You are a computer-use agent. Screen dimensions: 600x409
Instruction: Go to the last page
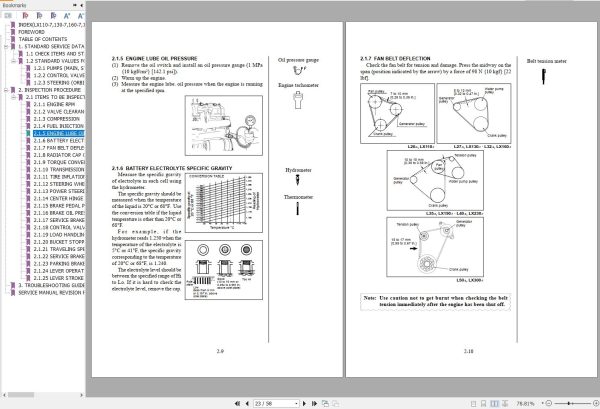pos(315,403)
